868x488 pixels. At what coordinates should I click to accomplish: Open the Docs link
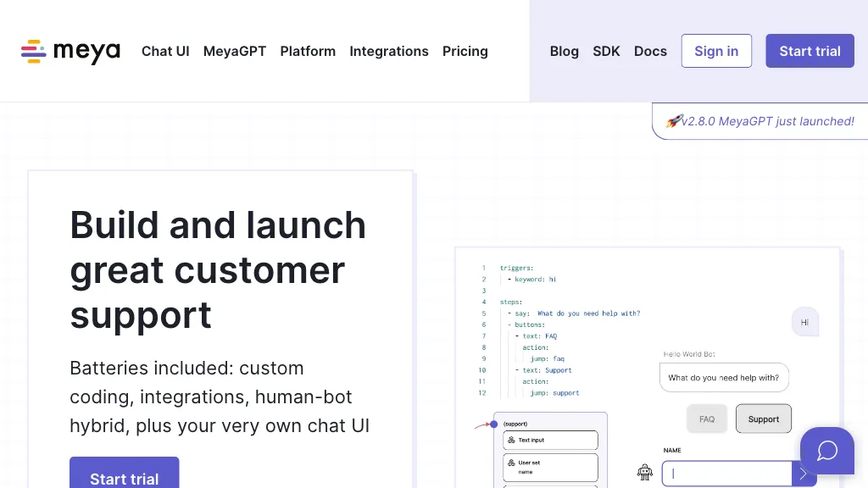coord(650,52)
